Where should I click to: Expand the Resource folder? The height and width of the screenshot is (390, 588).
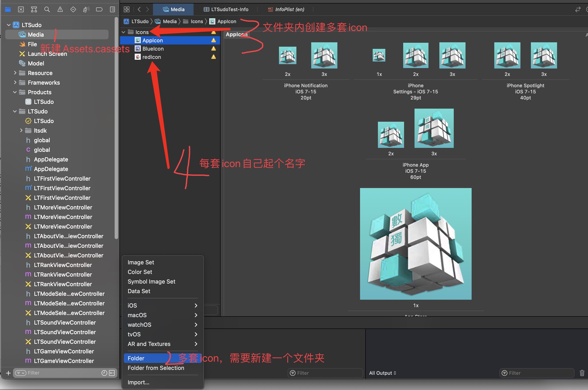click(x=15, y=73)
